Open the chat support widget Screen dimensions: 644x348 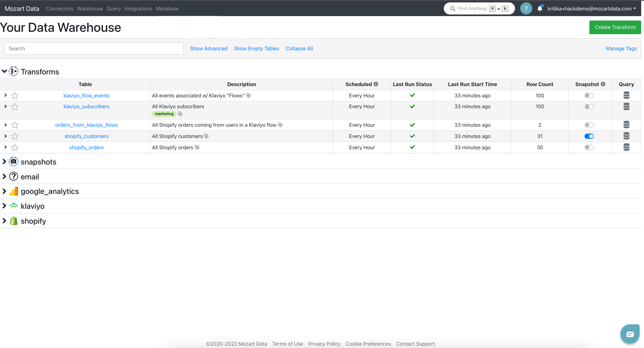point(630,334)
